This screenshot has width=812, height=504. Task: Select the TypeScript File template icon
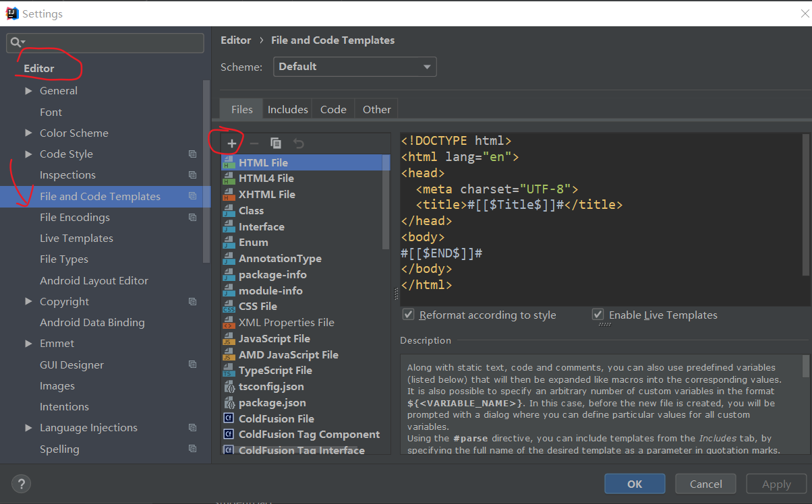[x=229, y=371]
